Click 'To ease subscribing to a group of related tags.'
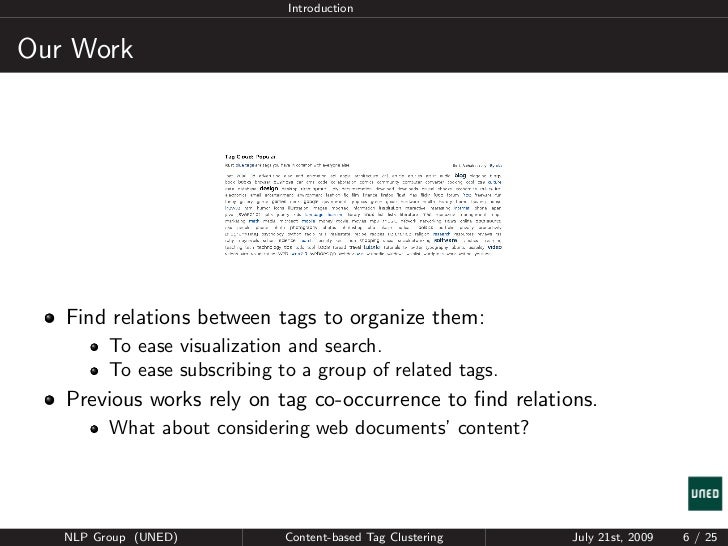Image resolution: width=728 pixels, height=546 pixels. [x=304, y=370]
